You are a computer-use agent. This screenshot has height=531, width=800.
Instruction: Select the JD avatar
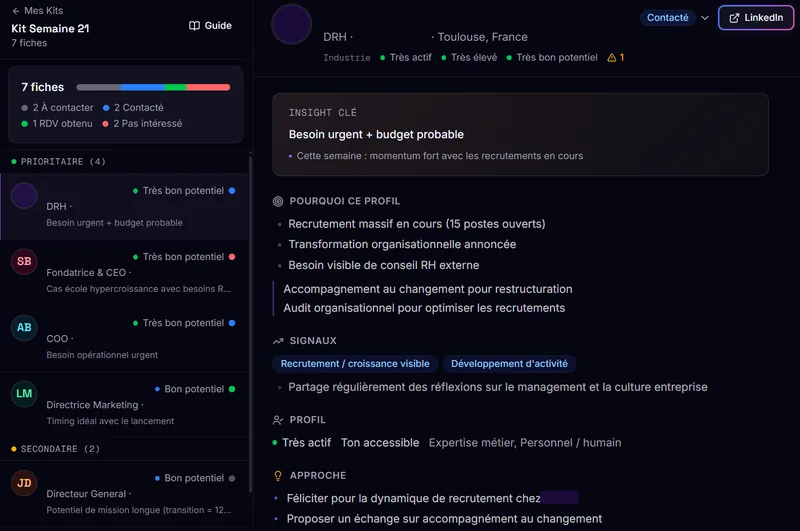click(x=24, y=483)
